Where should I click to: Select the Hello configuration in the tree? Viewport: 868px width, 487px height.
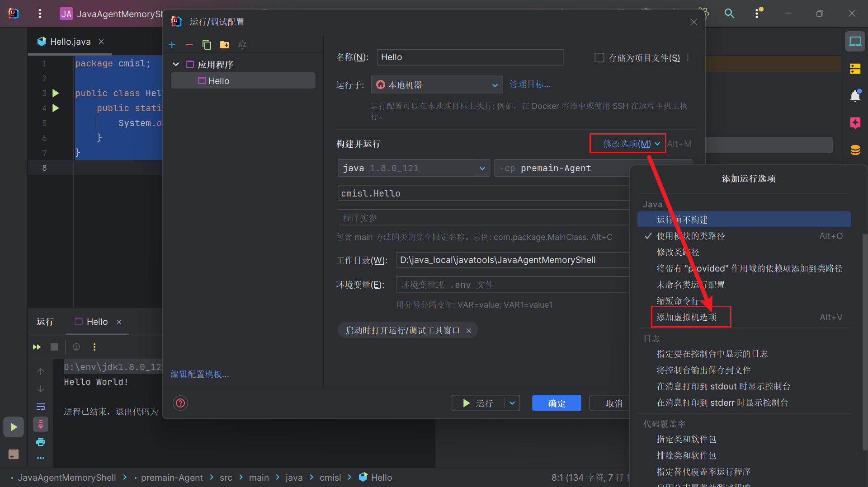click(x=243, y=81)
